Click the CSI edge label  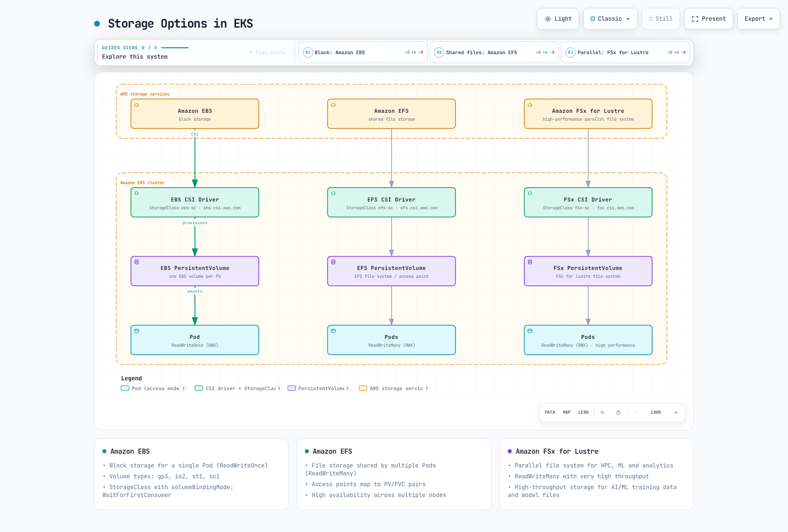[x=195, y=134]
